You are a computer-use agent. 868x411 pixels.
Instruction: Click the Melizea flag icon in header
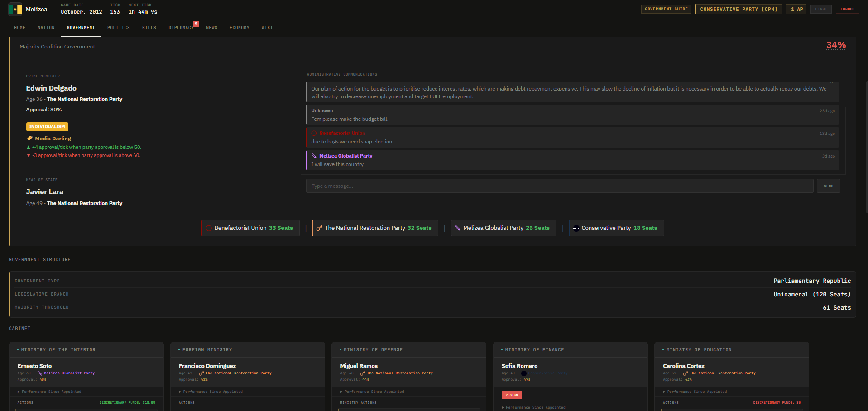pyautogui.click(x=15, y=9)
